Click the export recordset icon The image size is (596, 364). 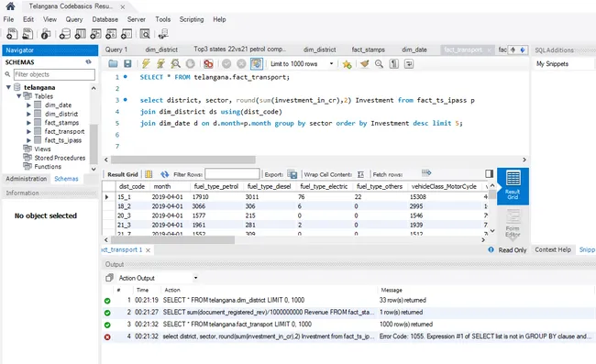(x=292, y=174)
